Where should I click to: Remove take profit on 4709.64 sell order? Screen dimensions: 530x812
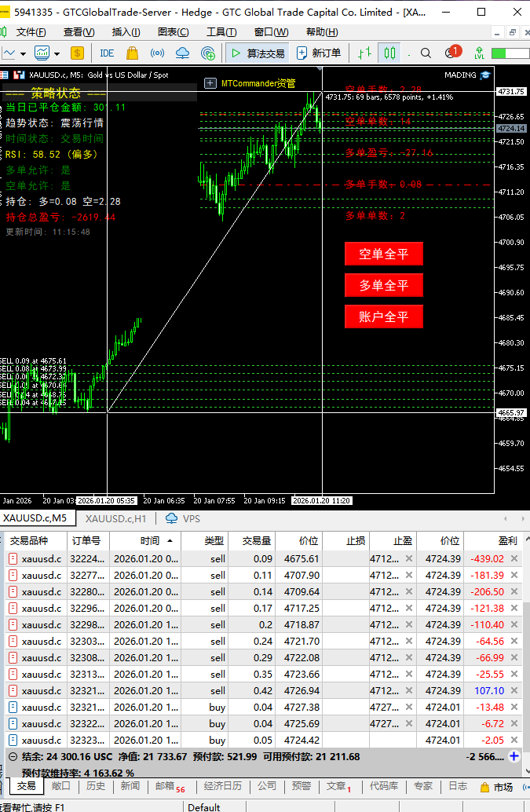[x=409, y=591]
